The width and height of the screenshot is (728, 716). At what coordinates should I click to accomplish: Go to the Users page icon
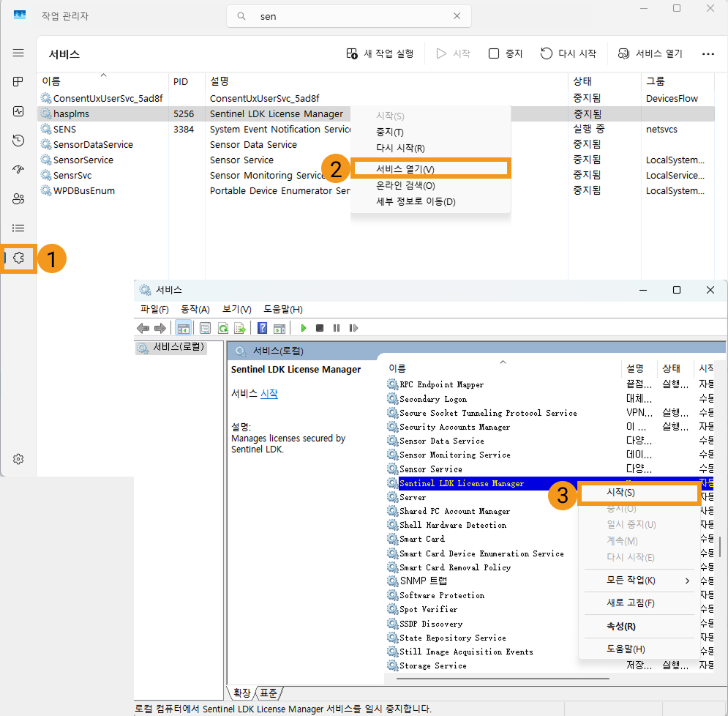(18, 198)
